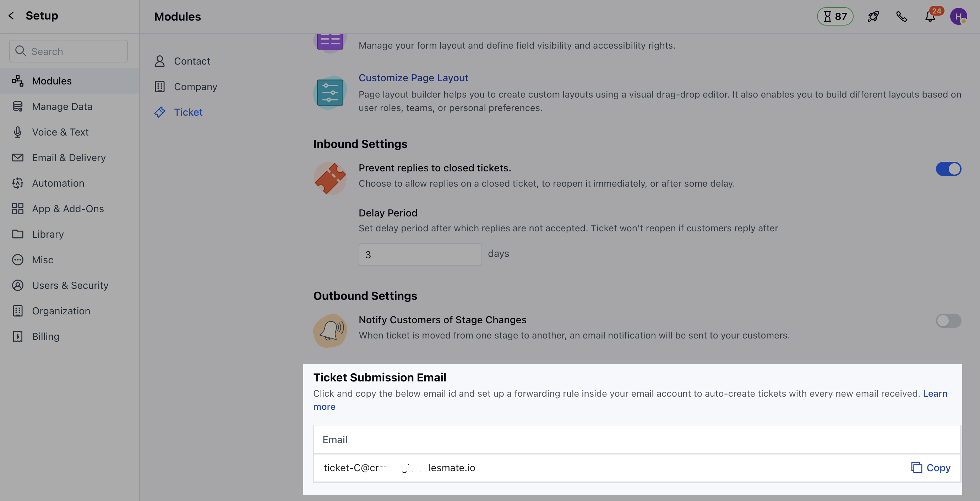Image resolution: width=980 pixels, height=501 pixels.
Task: Open the Email & Delivery section
Action: (x=69, y=158)
